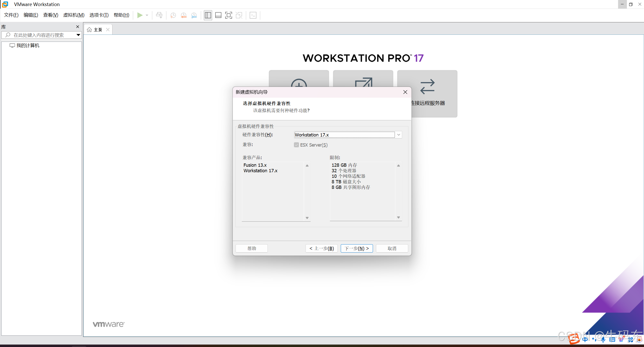Click the send Ctrl+Alt+Del icon
Image resolution: width=644 pixels, height=347 pixels.
pos(159,15)
